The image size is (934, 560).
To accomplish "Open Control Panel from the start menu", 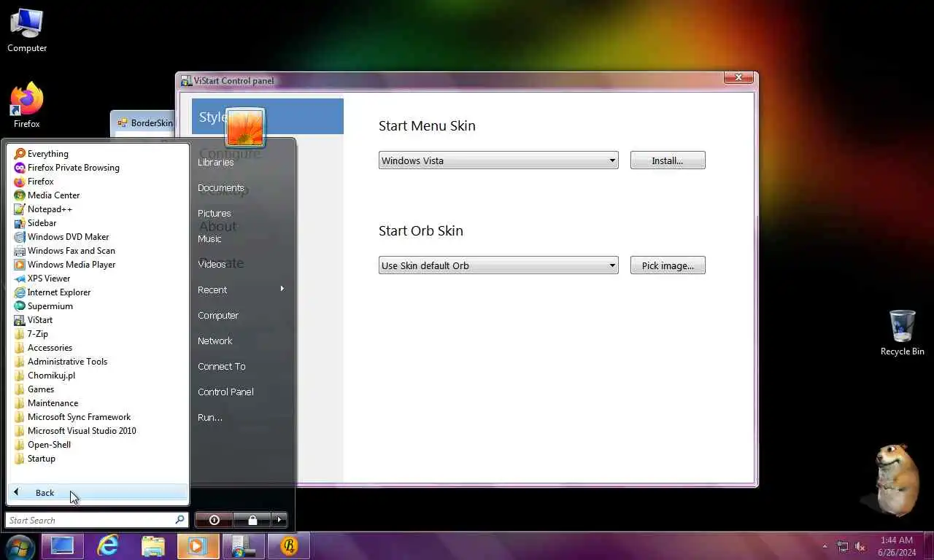I will pyautogui.click(x=225, y=392).
